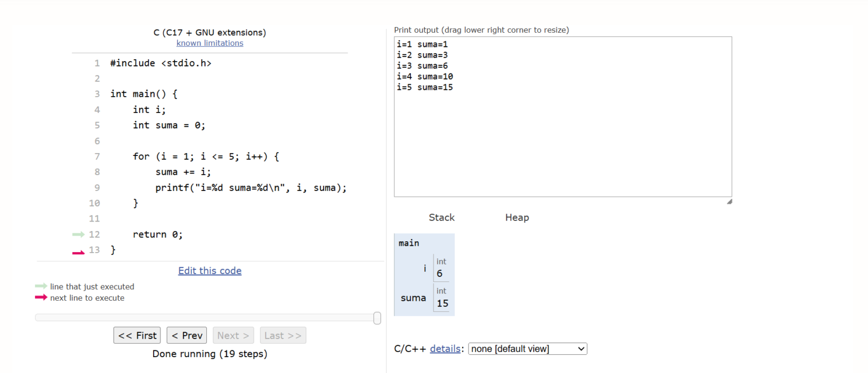
Task: Click code line 'int suma = 0;'
Action: tap(170, 125)
